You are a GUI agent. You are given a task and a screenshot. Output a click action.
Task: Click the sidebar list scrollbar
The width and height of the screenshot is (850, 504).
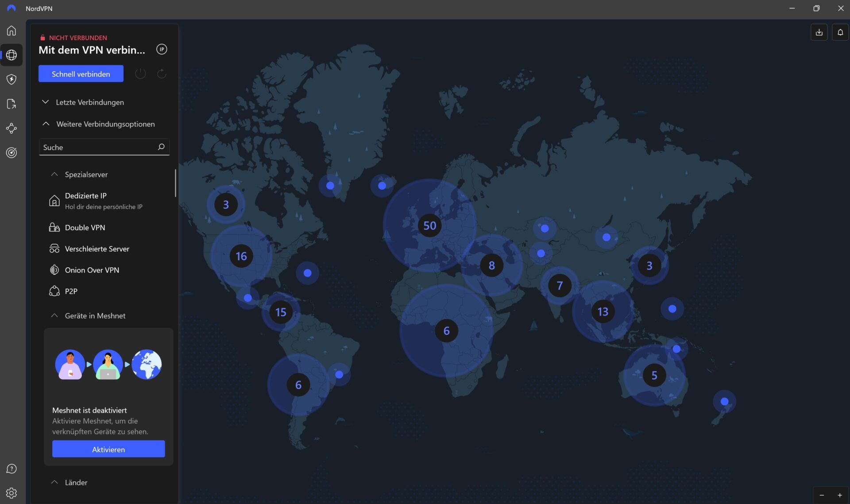[176, 183]
